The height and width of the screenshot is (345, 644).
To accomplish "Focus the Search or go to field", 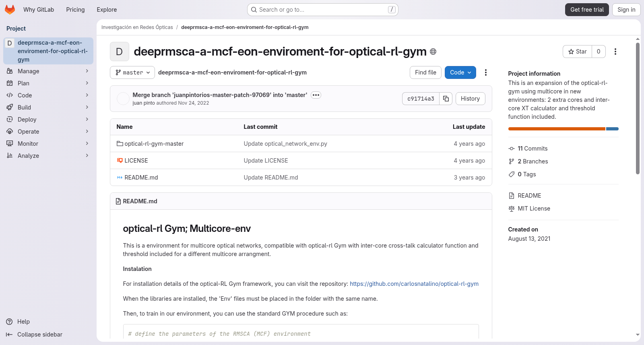I will pos(323,10).
